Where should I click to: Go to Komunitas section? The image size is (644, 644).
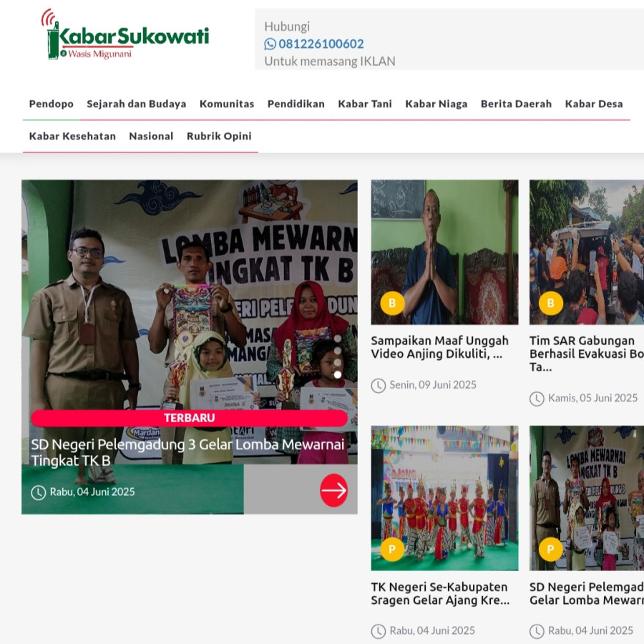pos(227,104)
